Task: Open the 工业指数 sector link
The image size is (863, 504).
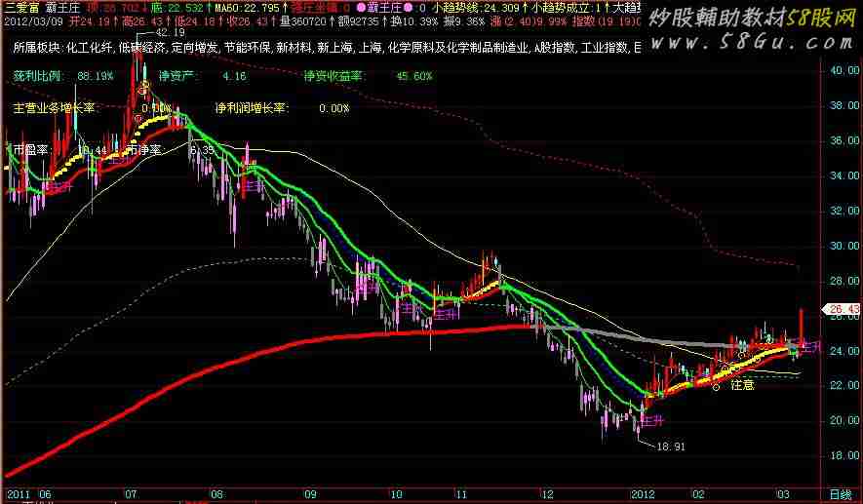Action: (605, 48)
